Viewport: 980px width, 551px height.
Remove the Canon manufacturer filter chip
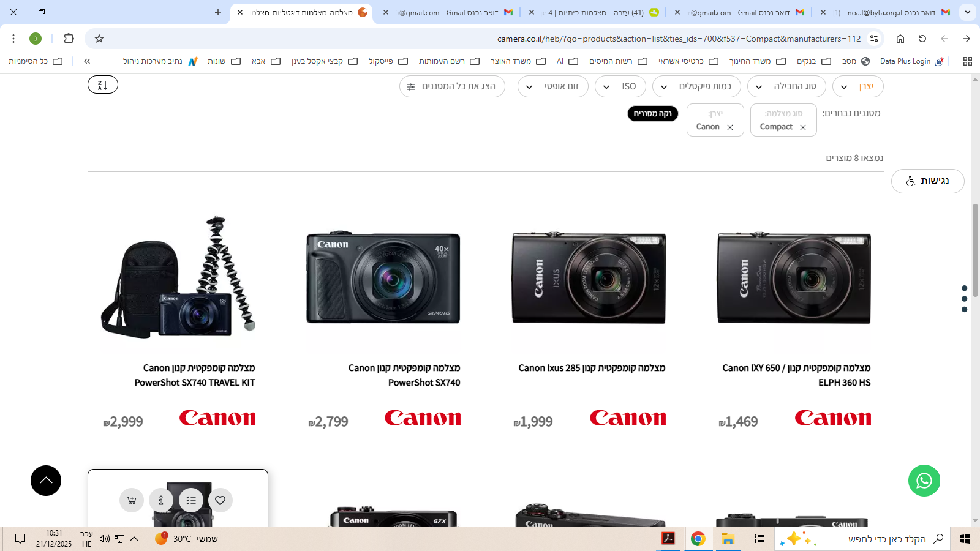pos(730,127)
